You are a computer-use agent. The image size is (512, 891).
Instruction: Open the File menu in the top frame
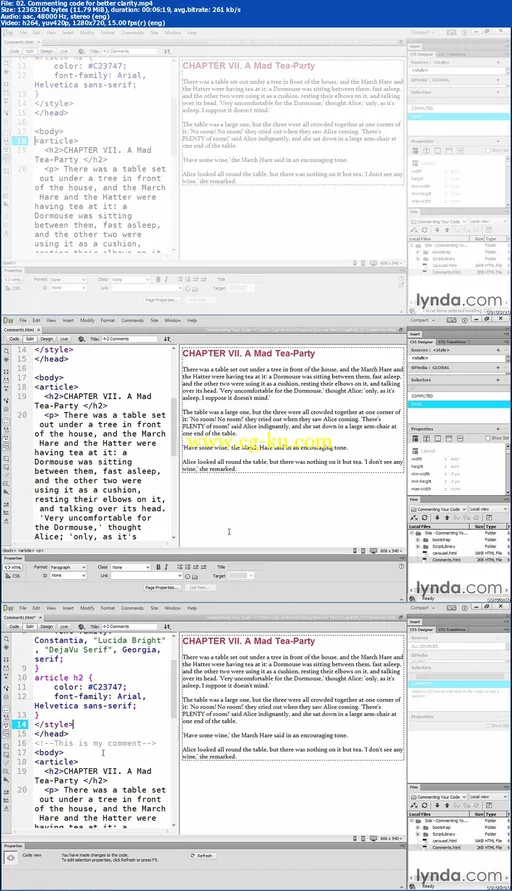click(x=23, y=33)
